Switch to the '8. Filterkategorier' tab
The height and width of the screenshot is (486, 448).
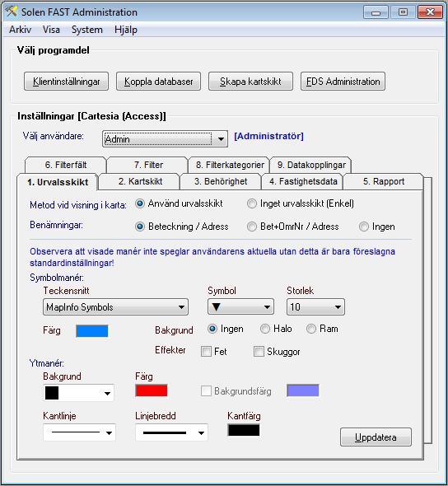pyautogui.click(x=230, y=165)
